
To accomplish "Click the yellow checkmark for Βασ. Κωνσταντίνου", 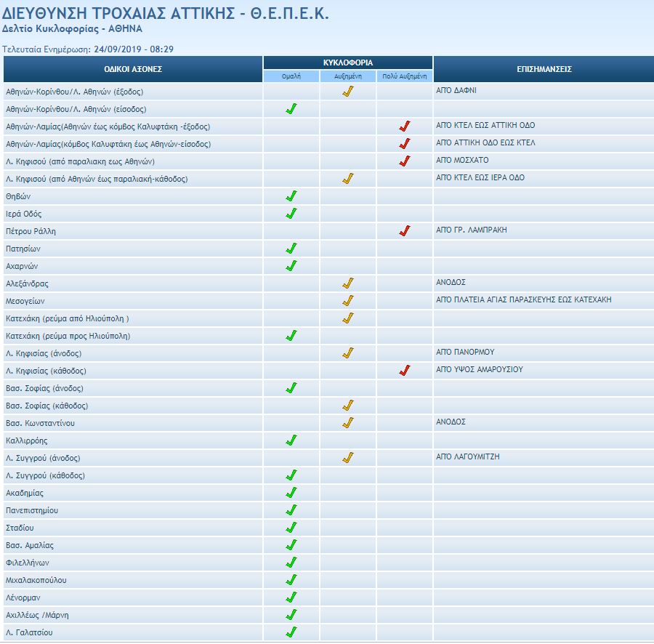I will click(348, 423).
